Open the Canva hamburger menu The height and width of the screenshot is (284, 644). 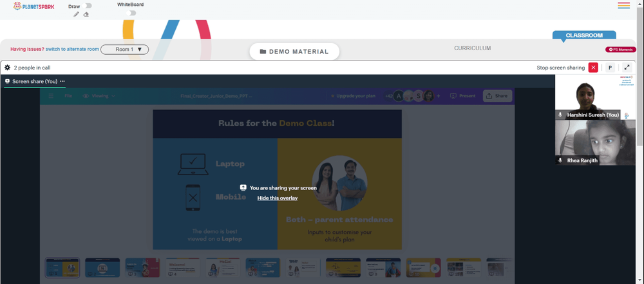pos(51,96)
